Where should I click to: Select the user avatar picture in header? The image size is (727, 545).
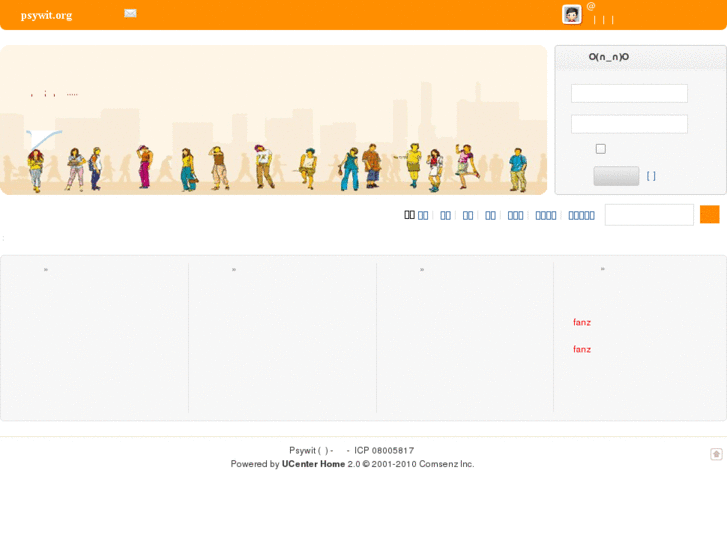click(572, 14)
